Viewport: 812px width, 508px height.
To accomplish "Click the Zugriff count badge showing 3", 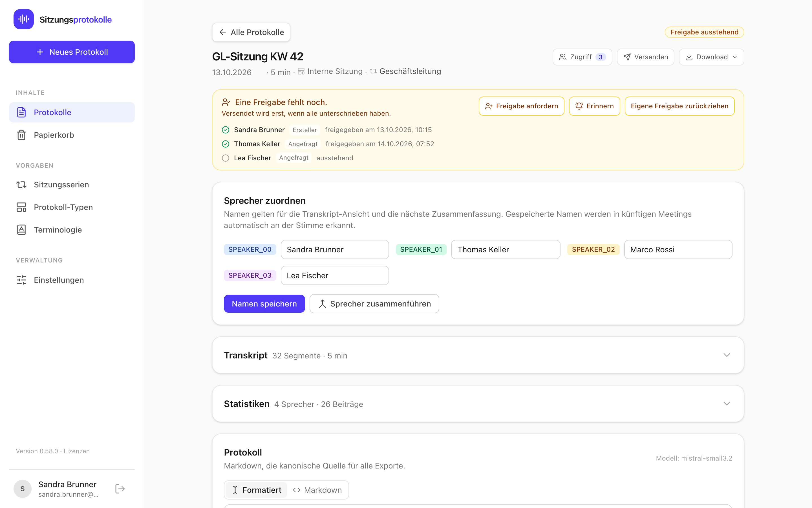I will 601,57.
